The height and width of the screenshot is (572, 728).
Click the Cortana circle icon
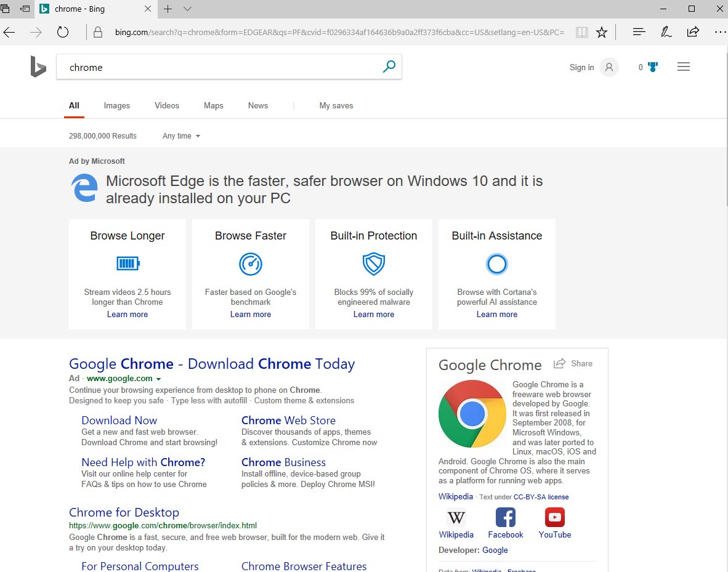click(x=497, y=264)
